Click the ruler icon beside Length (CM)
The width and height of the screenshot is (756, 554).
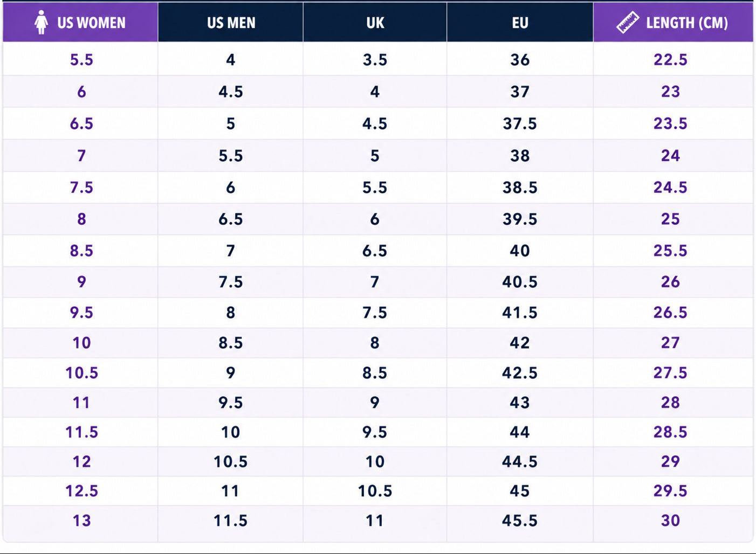[628, 23]
